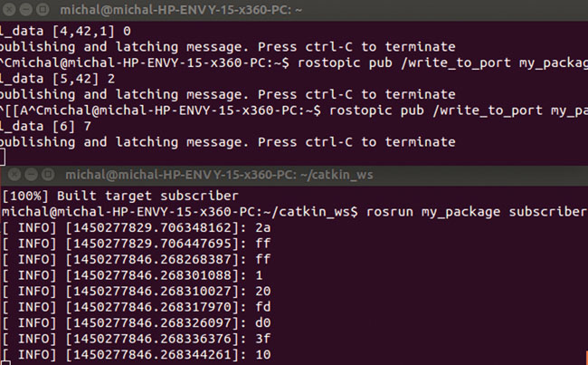Click the 'rosrun my_package subscriber' command text
This screenshot has height=365, width=588.
476,212
